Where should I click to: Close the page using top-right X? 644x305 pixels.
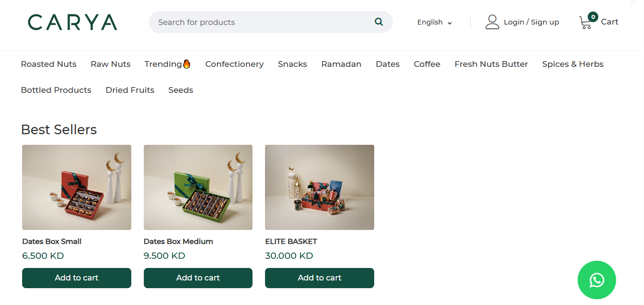pos(633,3)
